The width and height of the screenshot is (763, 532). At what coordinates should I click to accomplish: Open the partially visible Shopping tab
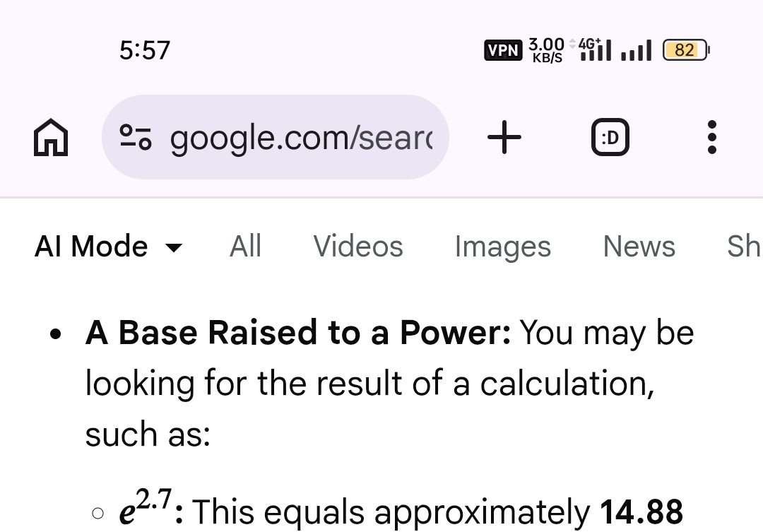coord(745,247)
